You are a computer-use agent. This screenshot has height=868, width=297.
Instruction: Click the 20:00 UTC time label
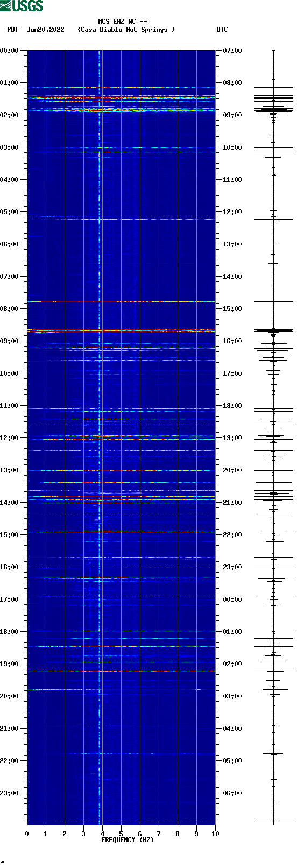pyautogui.click(x=232, y=470)
